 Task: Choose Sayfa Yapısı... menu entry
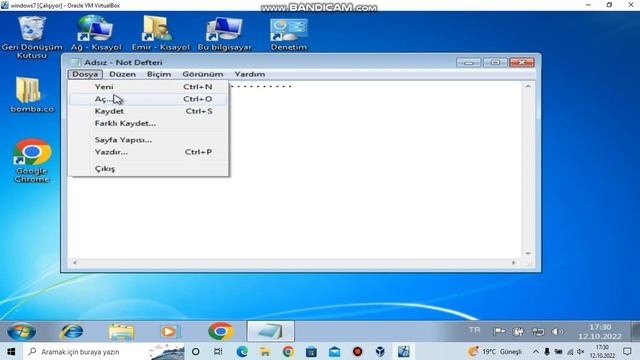(x=148, y=140)
